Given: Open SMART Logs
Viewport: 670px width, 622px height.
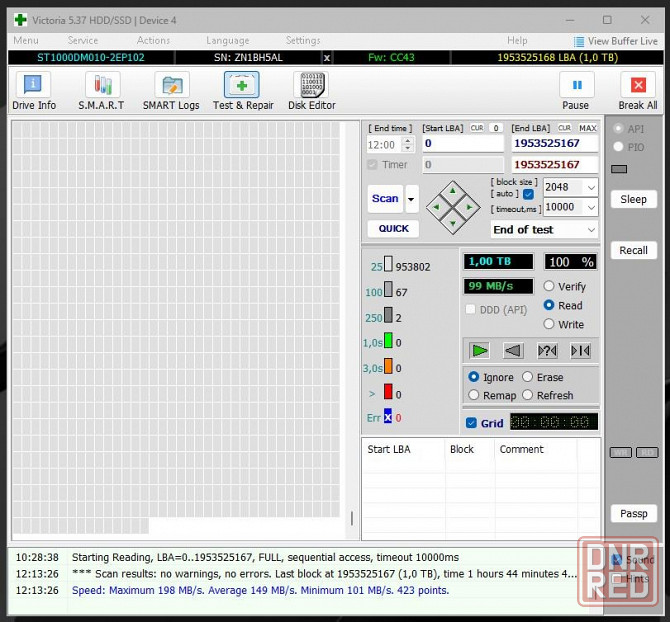Looking at the screenshot, I should [x=171, y=91].
